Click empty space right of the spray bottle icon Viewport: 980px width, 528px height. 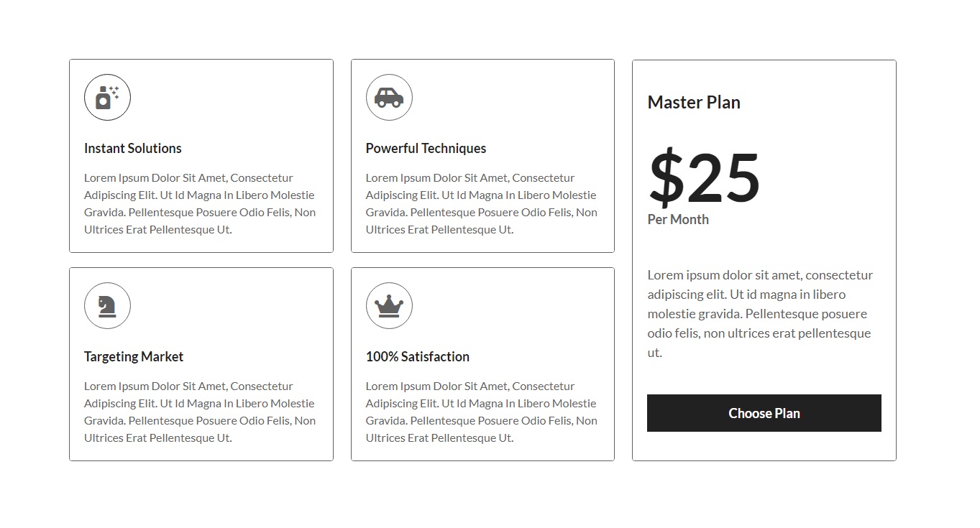coord(230,97)
